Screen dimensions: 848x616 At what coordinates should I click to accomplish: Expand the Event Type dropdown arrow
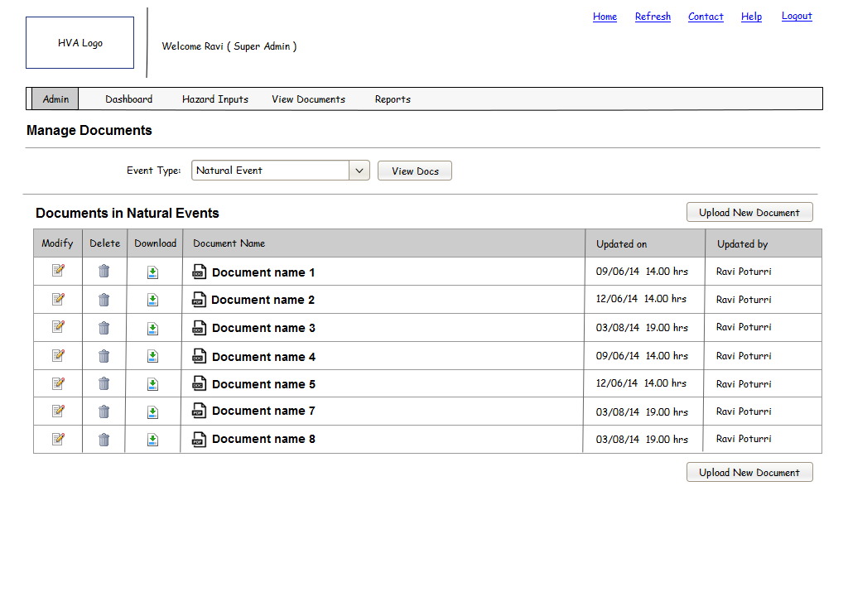tap(359, 171)
